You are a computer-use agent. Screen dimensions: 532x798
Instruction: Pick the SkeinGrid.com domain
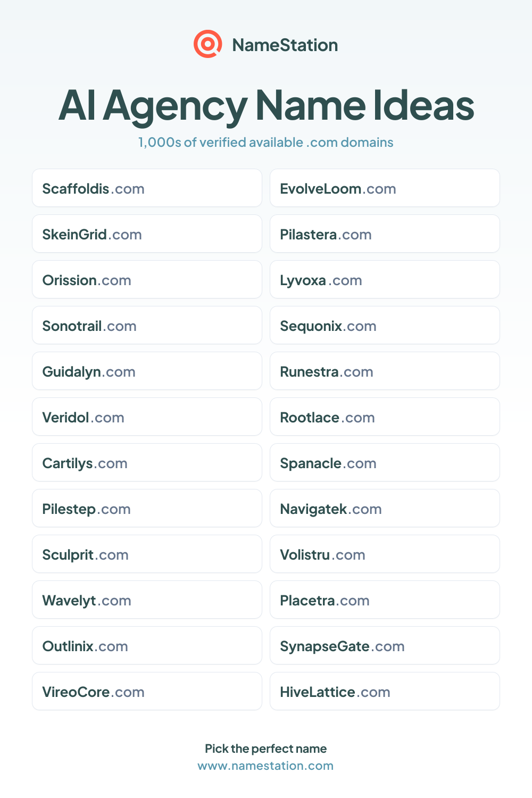tap(147, 234)
